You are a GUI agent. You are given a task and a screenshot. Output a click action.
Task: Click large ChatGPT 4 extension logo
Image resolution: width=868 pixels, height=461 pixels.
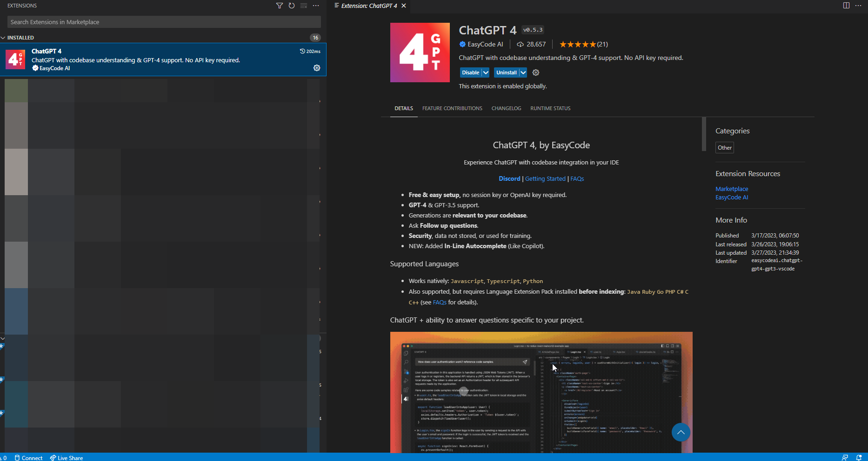[x=420, y=53]
